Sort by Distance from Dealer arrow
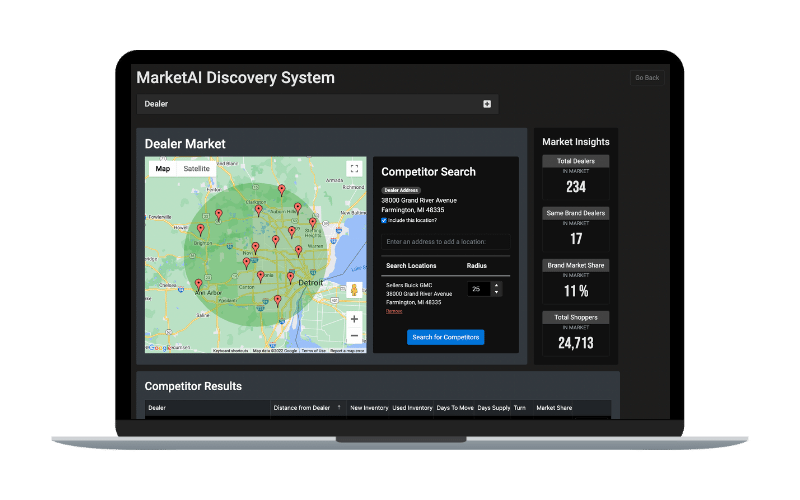800x500 pixels. tap(339, 408)
